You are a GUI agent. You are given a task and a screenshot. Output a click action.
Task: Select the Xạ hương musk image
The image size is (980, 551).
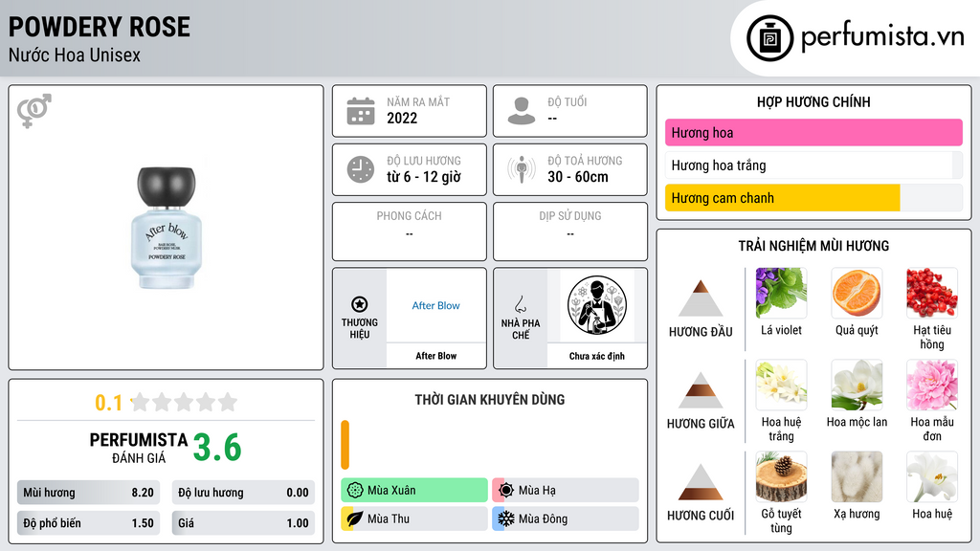[x=857, y=476]
